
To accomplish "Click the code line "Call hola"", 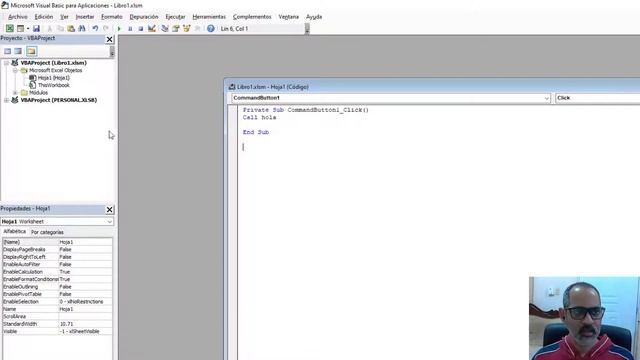I will [260, 118].
